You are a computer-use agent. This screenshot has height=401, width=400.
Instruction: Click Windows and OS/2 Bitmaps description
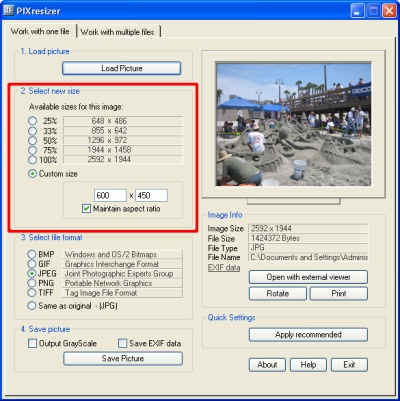pos(111,255)
